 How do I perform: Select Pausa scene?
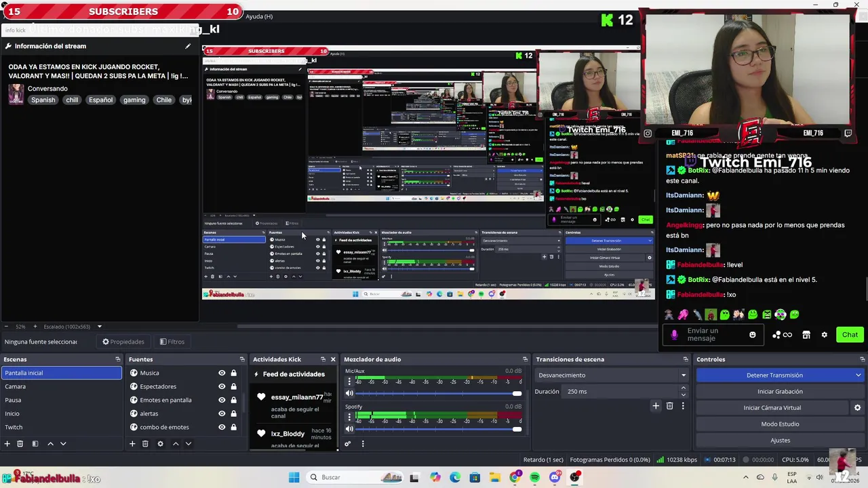tap(61, 400)
